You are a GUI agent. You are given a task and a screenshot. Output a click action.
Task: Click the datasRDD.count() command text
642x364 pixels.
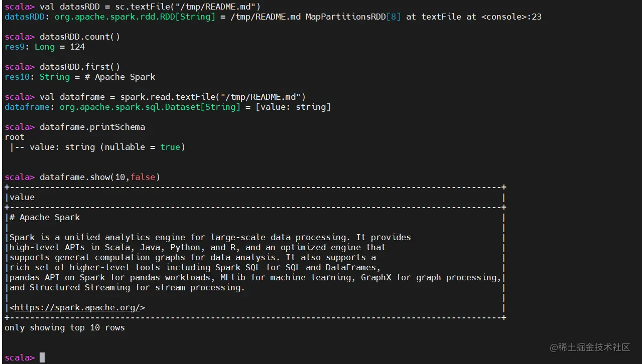[80, 37]
